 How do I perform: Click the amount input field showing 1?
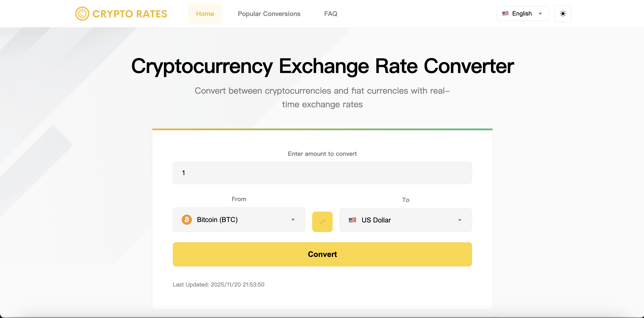pyautogui.click(x=322, y=173)
